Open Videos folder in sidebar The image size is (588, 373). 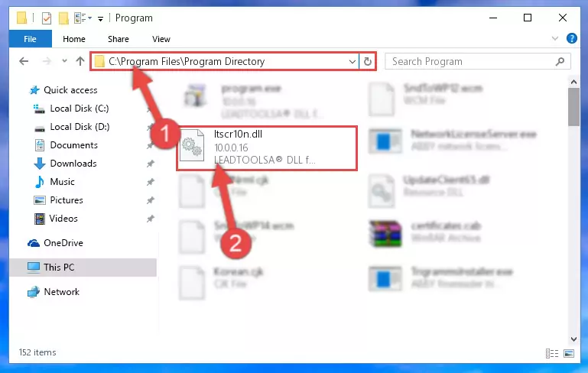(x=63, y=218)
